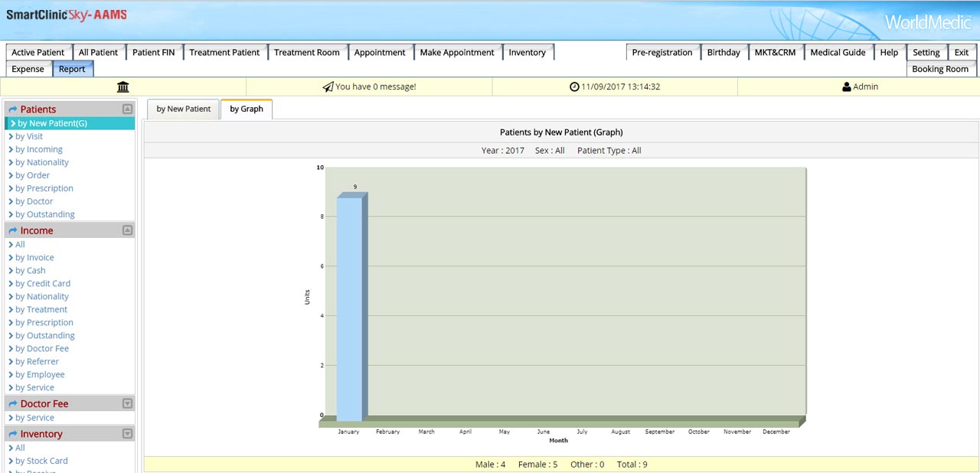This screenshot has height=473, width=980.
Task: Collapse the Patients panel
Action: [x=128, y=109]
